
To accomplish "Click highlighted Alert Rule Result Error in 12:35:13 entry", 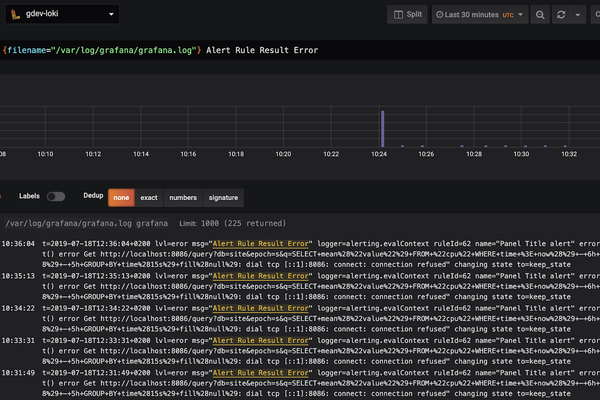I will coord(261,276).
